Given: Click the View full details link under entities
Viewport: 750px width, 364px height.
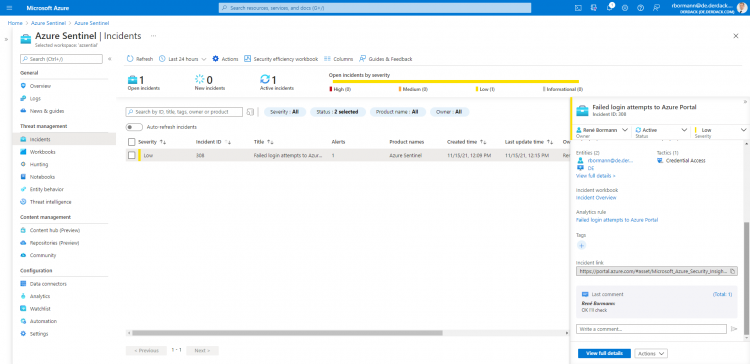Looking at the screenshot, I should (596, 176).
